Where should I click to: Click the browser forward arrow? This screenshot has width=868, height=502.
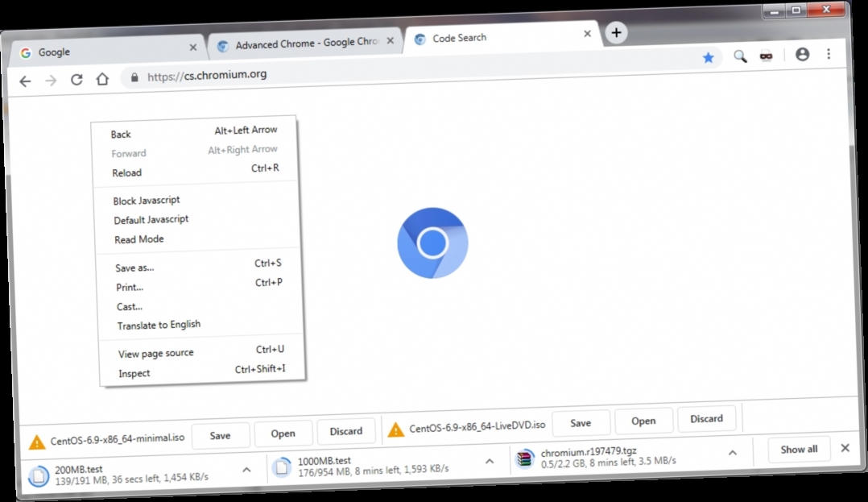[51, 81]
